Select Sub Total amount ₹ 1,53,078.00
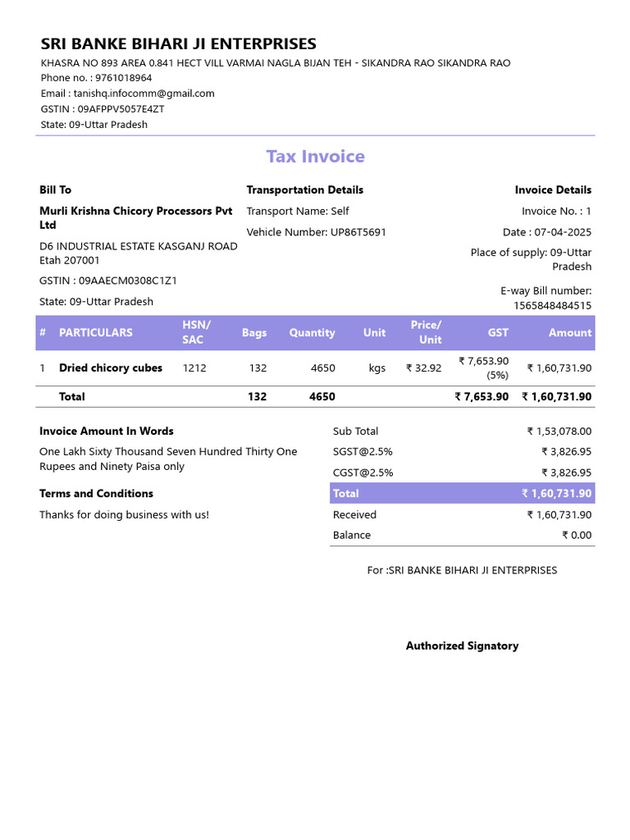 [559, 431]
